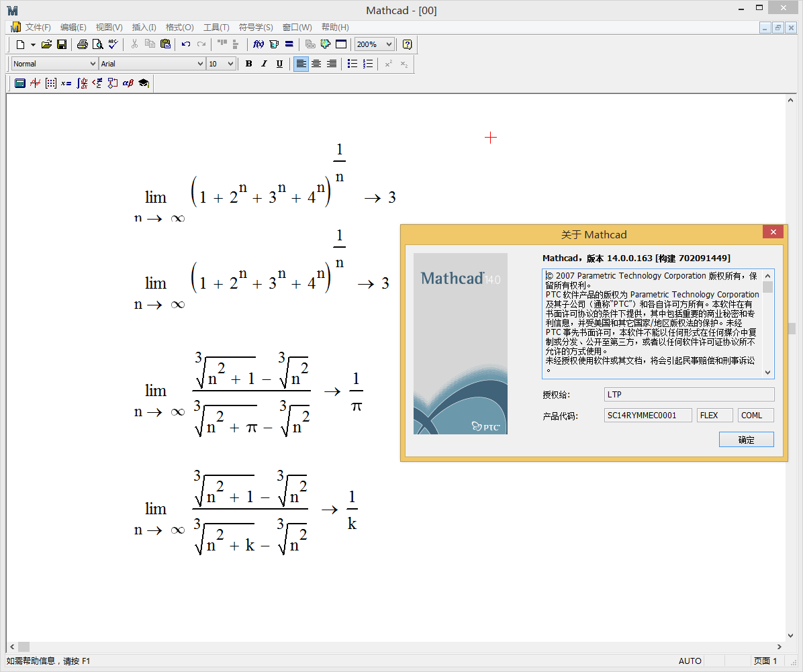Click the Print Preview icon
The image size is (803, 672).
(97, 44)
